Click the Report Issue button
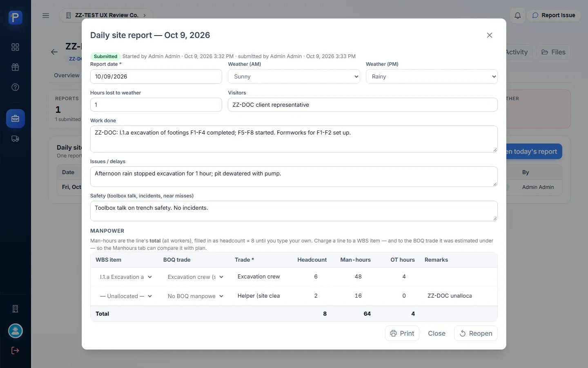Viewport: 588px width, 368px height. (554, 15)
